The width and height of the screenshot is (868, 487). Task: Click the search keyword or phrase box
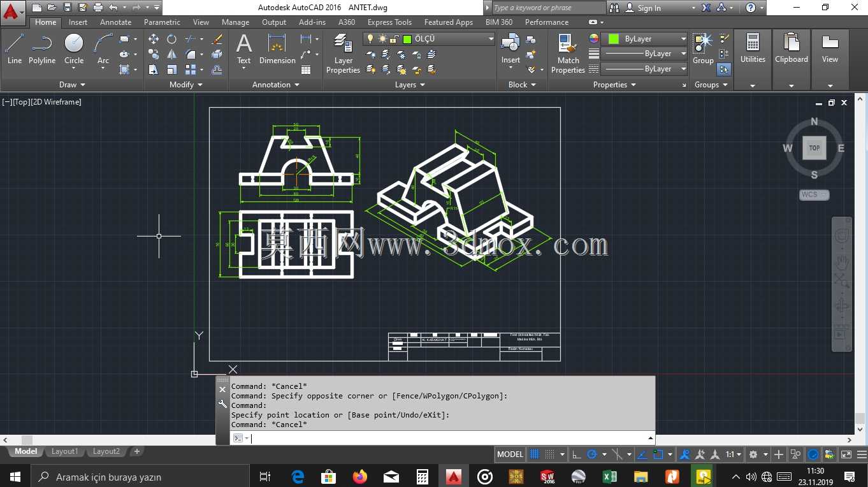[x=549, y=8]
